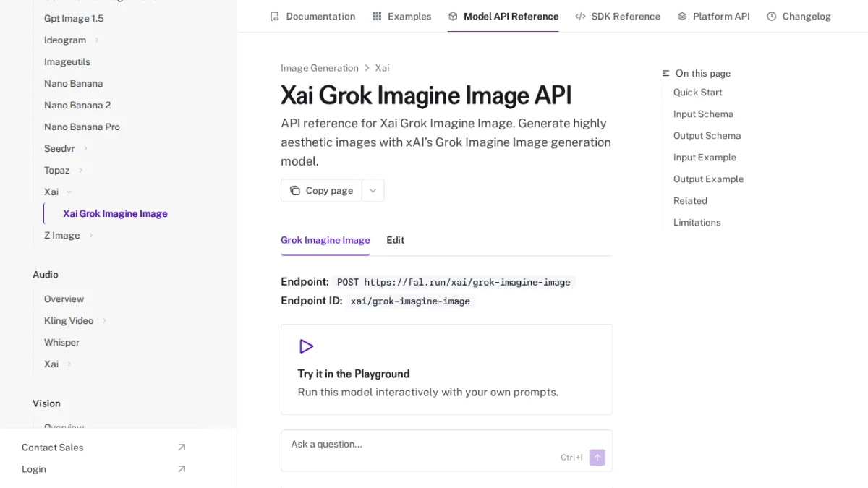Open Imageutils in sidebar
Image resolution: width=868 pixels, height=488 pixels.
click(x=67, y=61)
